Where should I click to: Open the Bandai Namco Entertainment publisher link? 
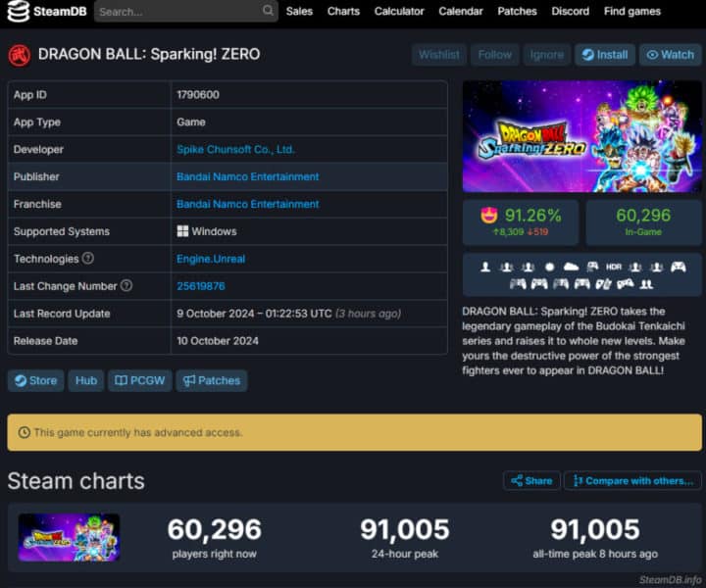click(x=248, y=176)
